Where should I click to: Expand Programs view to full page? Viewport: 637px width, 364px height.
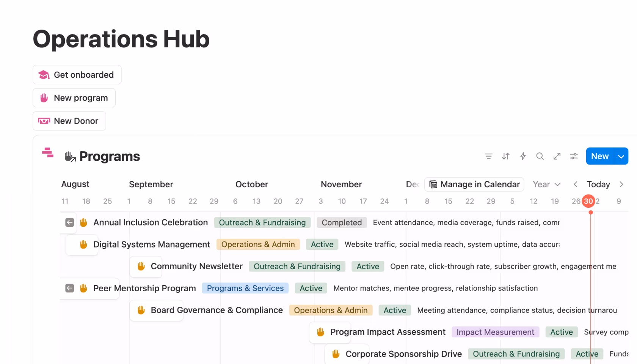point(557,156)
